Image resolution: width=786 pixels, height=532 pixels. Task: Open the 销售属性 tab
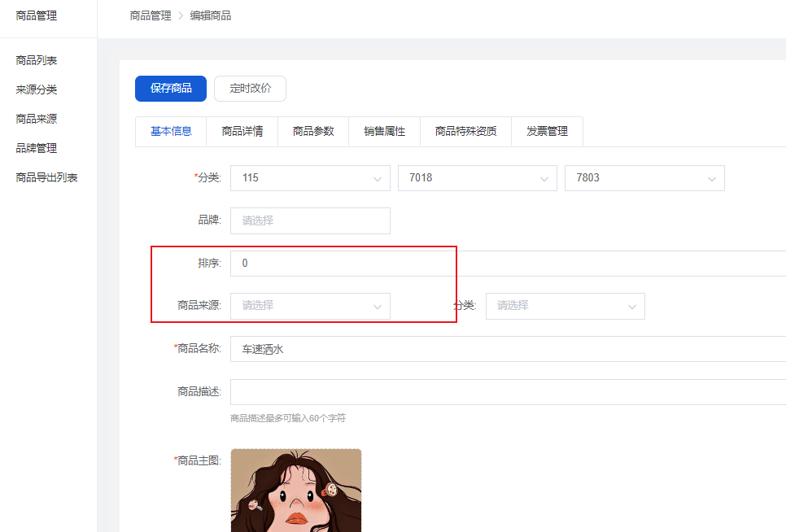coord(384,131)
